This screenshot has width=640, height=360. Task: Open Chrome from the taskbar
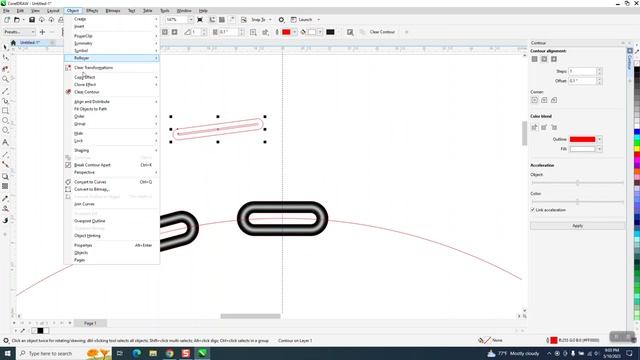click(x=169, y=353)
